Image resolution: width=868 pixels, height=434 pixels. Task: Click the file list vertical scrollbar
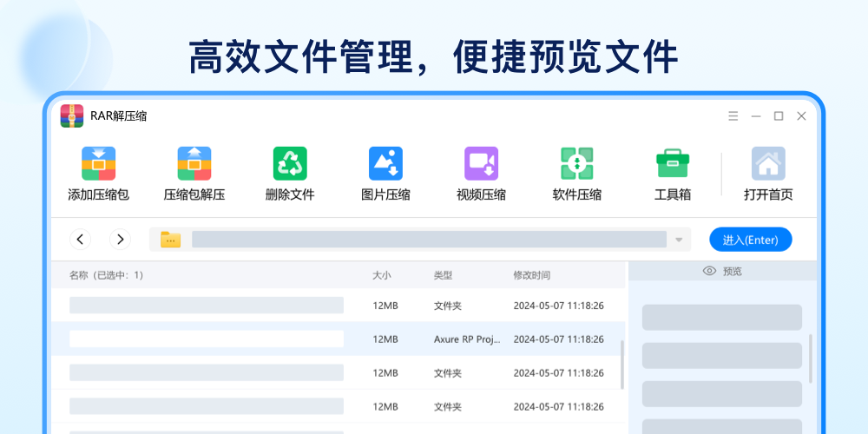pyautogui.click(x=621, y=365)
